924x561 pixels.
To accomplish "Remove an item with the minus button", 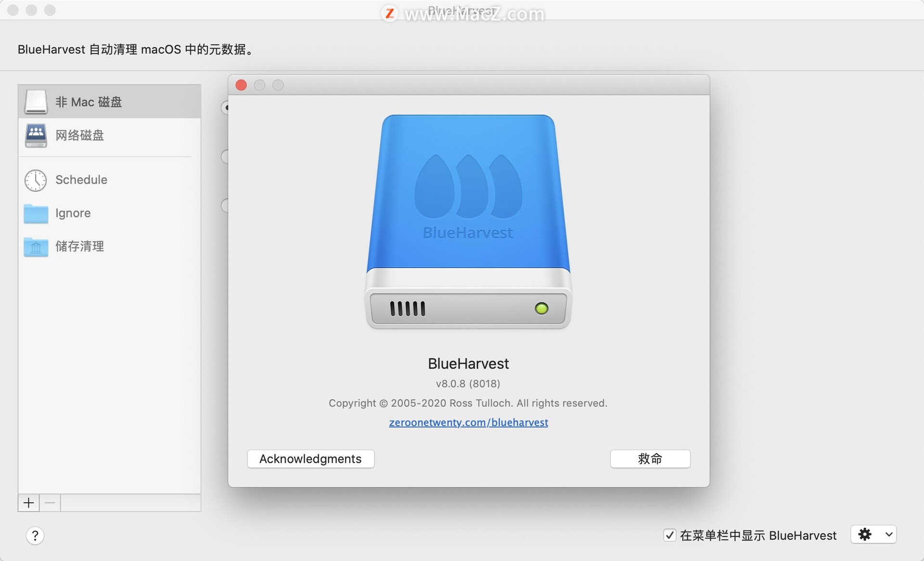I will tap(50, 503).
